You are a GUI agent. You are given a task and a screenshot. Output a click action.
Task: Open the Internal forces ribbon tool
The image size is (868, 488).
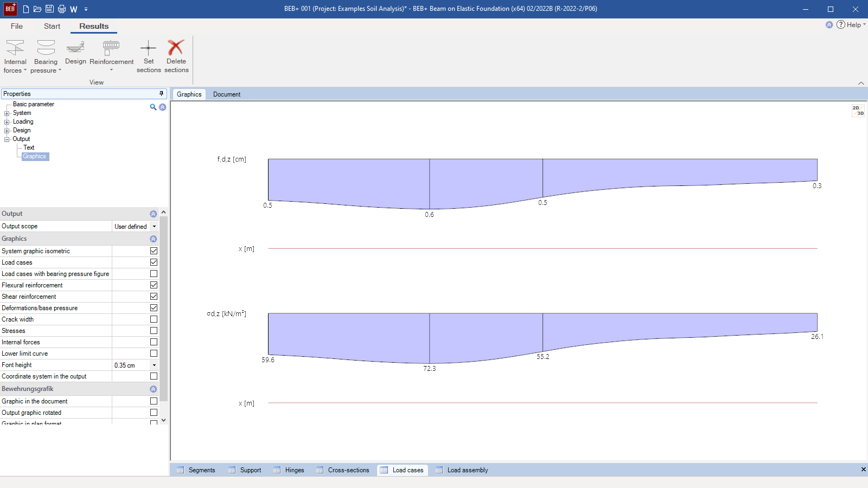click(x=15, y=56)
